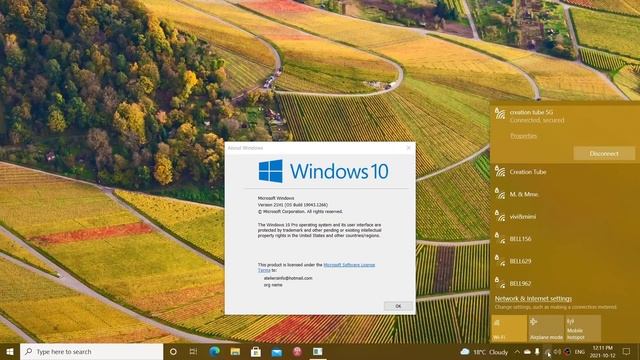
Task: Click the taskbar search box
Action: pos(91,351)
